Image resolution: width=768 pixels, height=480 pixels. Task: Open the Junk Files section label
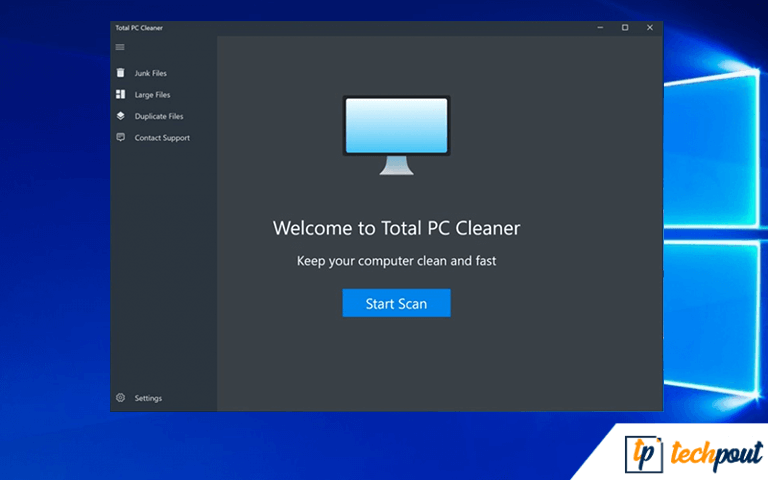pyautogui.click(x=151, y=73)
